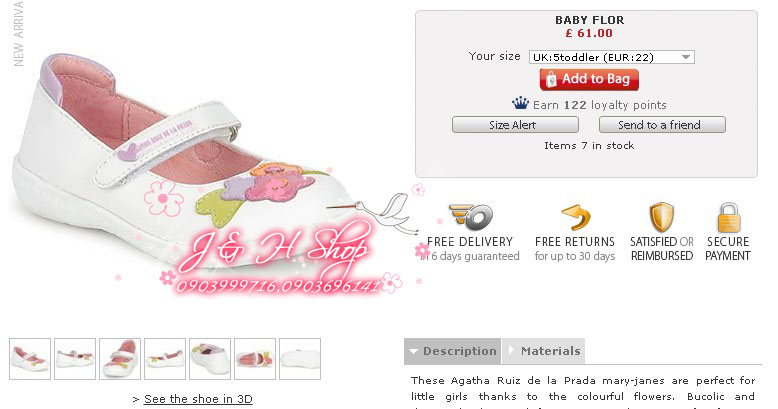Select the first shoe thumbnail
This screenshot has height=409, width=778.
(x=30, y=359)
